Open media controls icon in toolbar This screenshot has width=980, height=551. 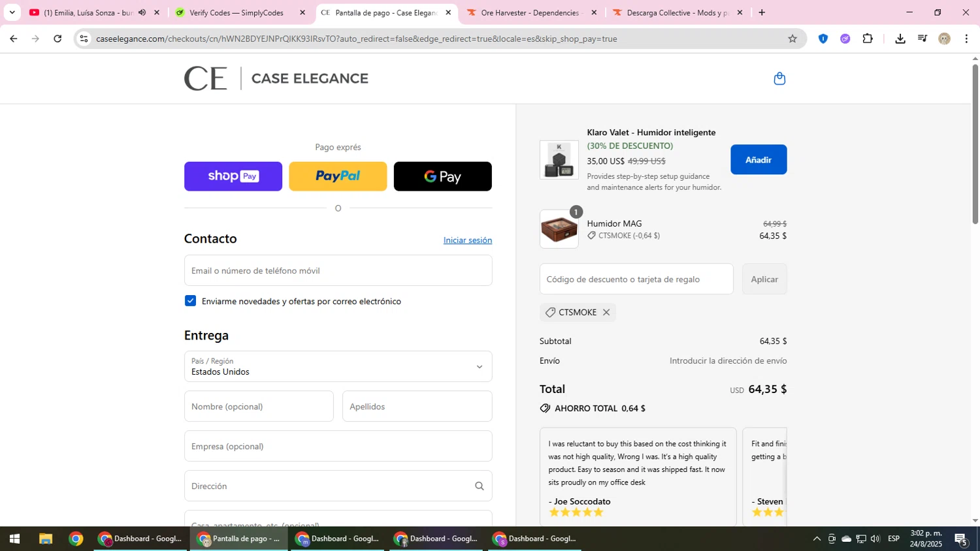(x=923, y=39)
